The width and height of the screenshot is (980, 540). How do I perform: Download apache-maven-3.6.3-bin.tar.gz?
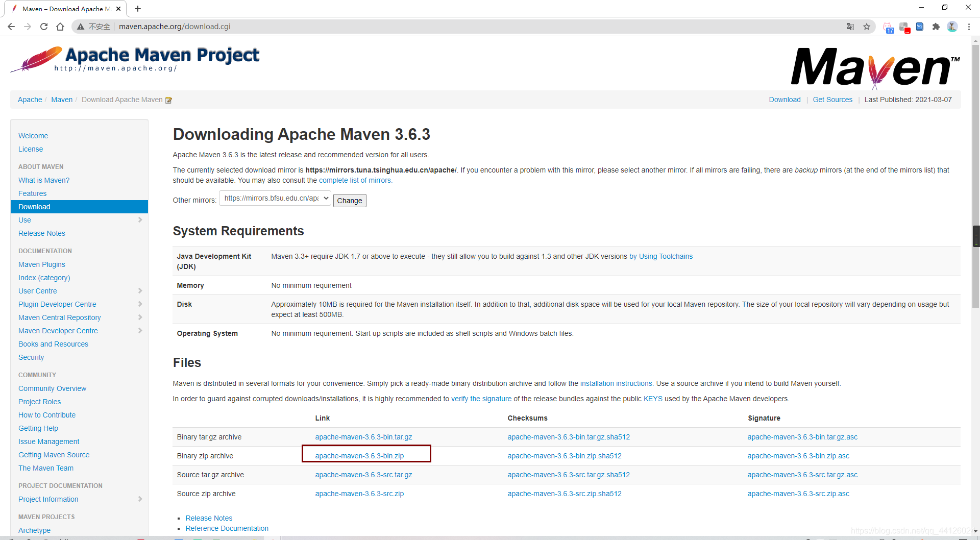click(x=363, y=437)
